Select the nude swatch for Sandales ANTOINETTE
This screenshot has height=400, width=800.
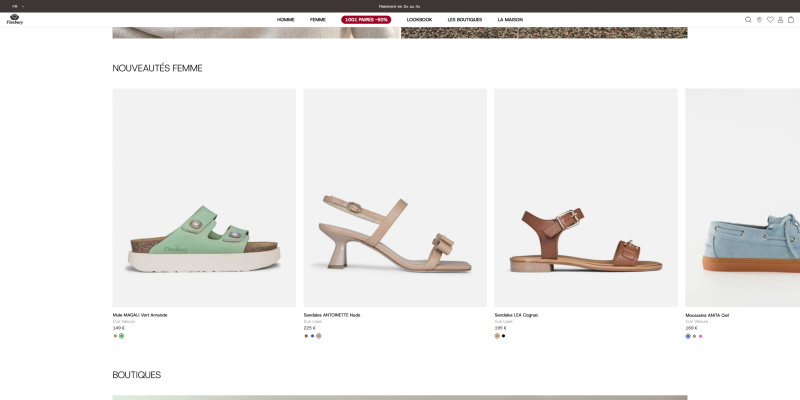pyautogui.click(x=318, y=336)
